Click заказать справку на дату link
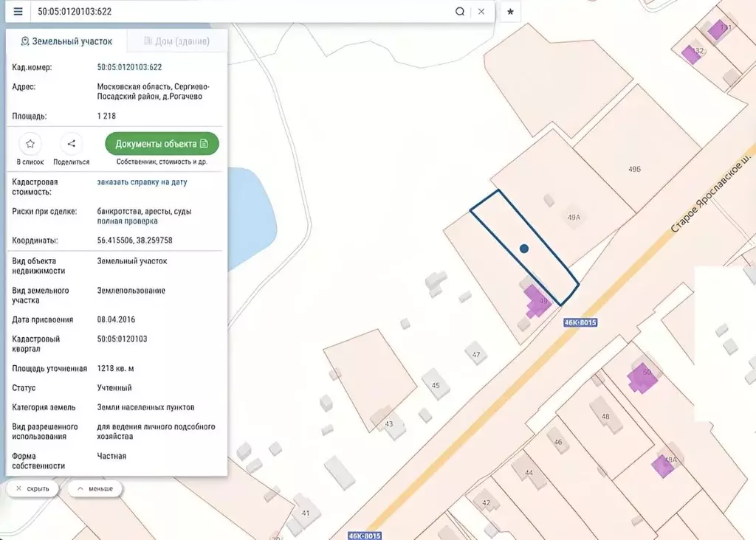This screenshot has height=540, width=756. (142, 181)
